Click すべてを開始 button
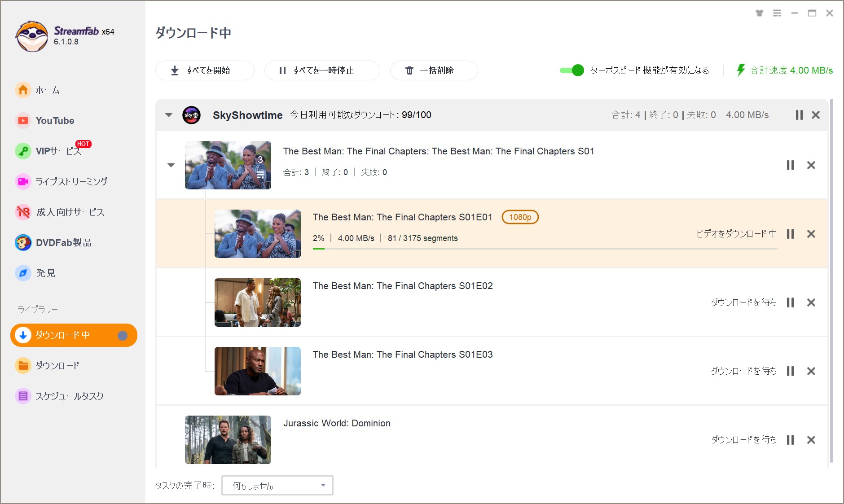Screen dimensions: 844x504 205,70
